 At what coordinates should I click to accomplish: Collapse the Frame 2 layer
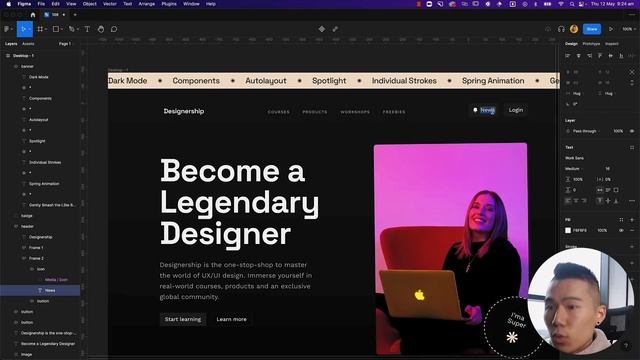pos(24,258)
